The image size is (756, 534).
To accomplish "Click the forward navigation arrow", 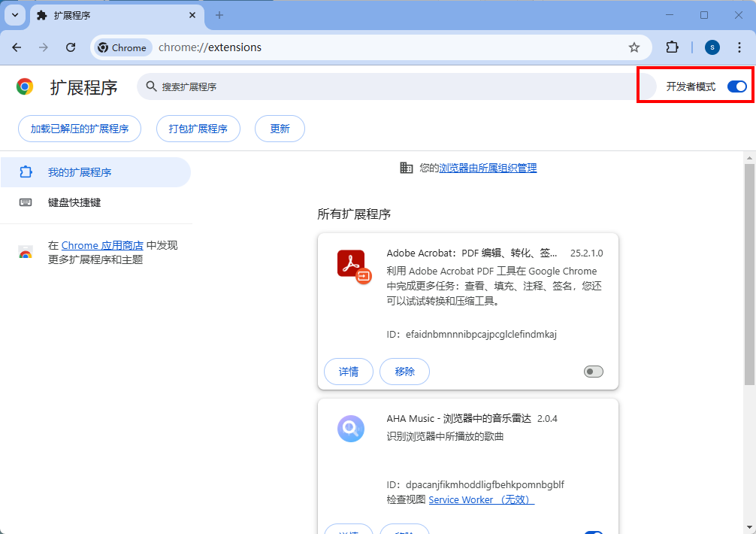I will click(x=44, y=47).
